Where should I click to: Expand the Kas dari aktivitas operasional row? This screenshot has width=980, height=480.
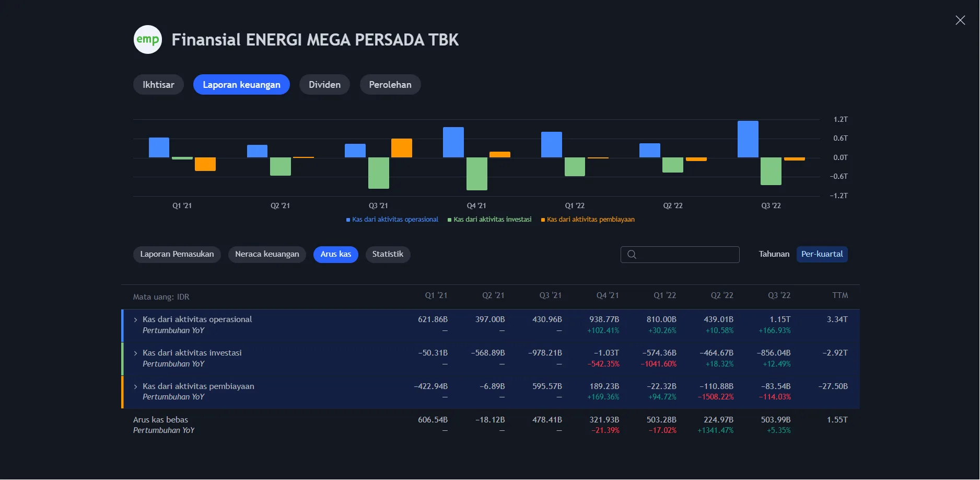click(135, 319)
